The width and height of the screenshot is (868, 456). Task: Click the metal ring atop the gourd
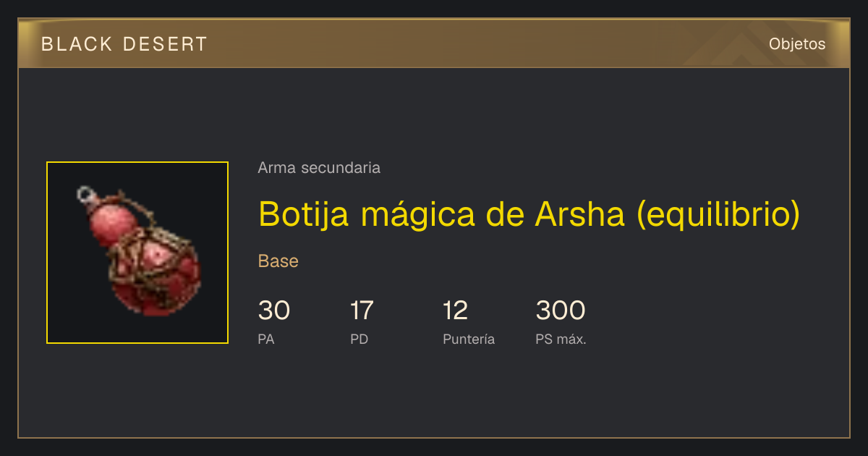[x=86, y=195]
